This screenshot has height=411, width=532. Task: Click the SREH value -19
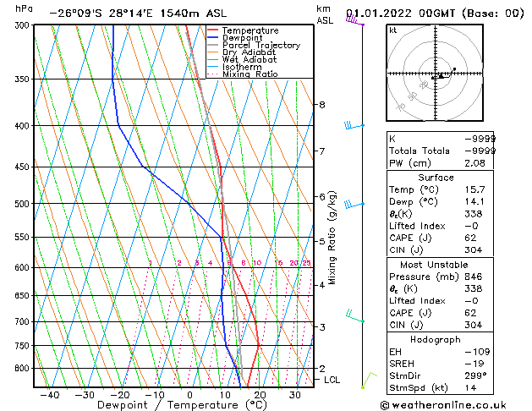point(474,364)
